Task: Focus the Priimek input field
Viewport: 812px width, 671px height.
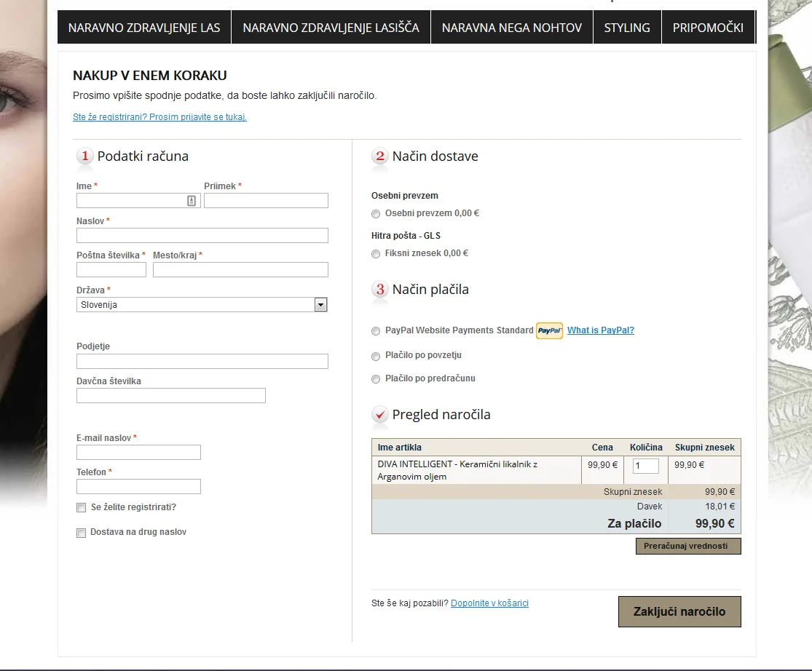Action: (267, 201)
